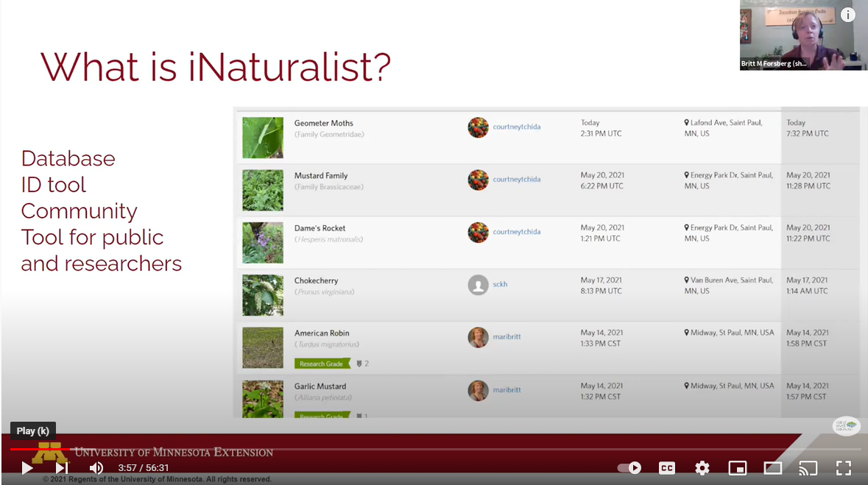Click the Great River Greening channel watermark

coord(847,426)
